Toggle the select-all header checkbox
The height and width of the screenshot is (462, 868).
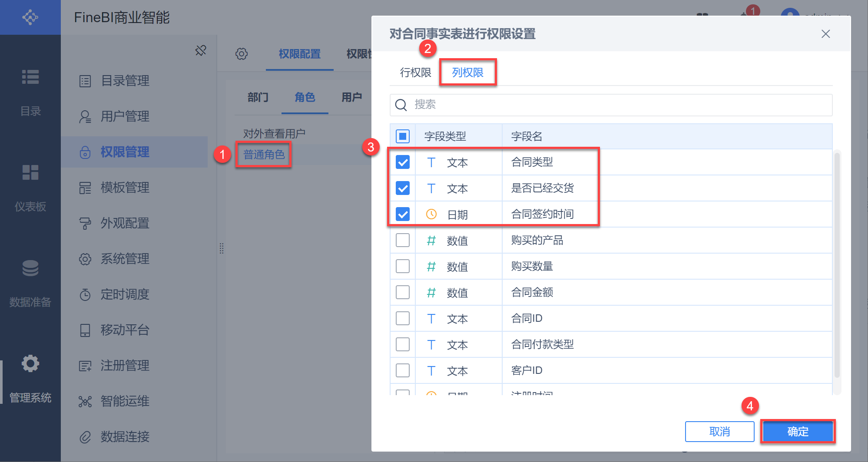click(x=403, y=136)
